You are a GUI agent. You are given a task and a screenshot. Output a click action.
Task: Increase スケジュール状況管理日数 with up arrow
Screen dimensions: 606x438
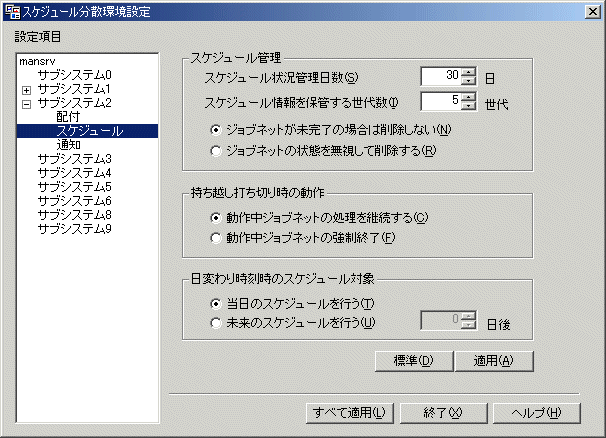pyautogui.click(x=468, y=72)
